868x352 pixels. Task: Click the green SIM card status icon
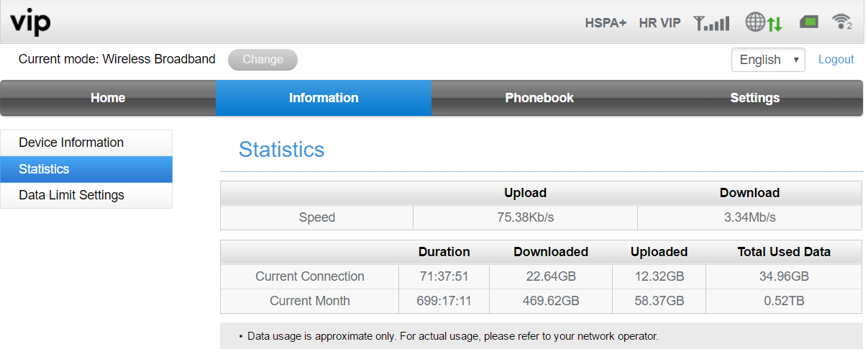point(809,22)
